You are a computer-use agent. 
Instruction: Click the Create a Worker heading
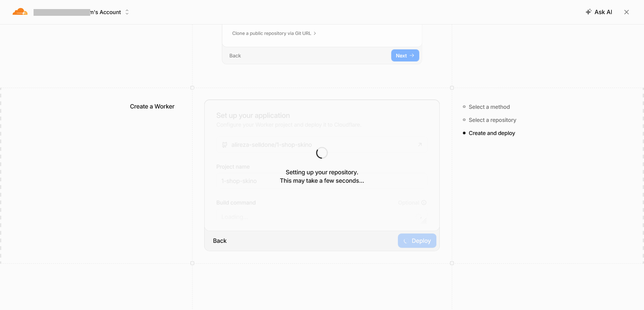pos(152,106)
